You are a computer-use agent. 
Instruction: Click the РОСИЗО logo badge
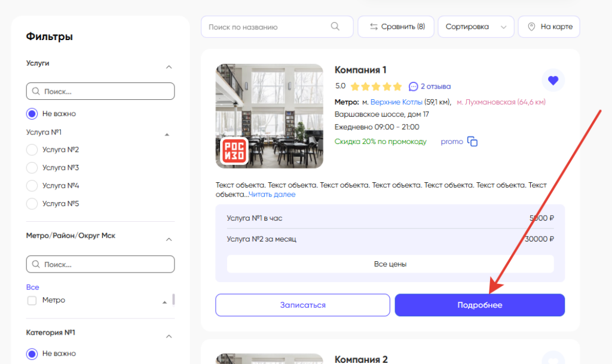234,151
